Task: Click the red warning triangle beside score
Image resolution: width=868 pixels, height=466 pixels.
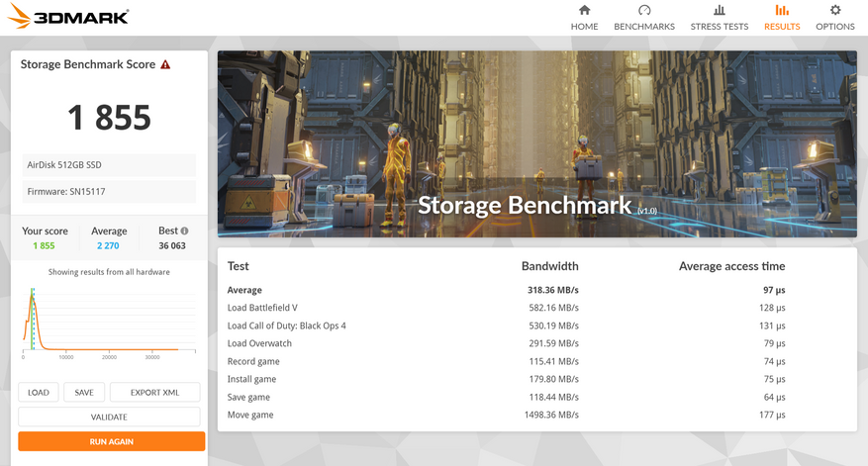Action: (x=165, y=65)
